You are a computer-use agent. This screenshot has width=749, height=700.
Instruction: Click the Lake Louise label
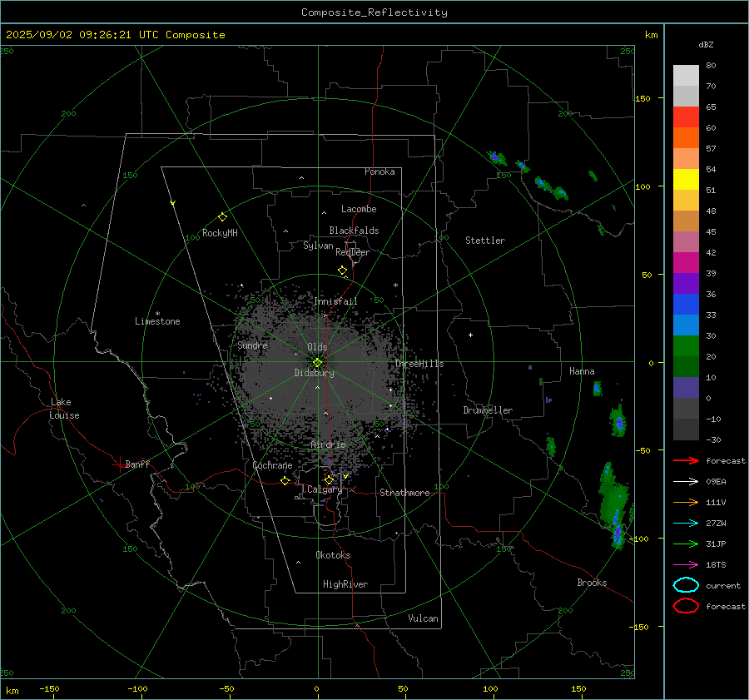click(x=64, y=409)
